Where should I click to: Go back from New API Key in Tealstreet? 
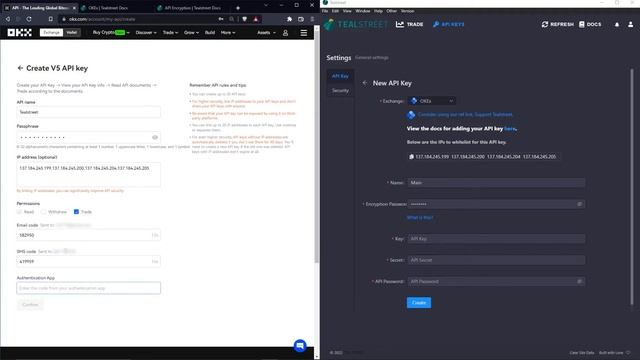(365, 83)
